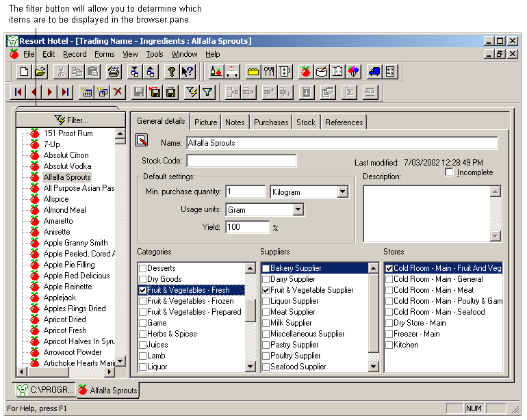The width and height of the screenshot is (527, 420).
Task: Click the question mark Help icon
Action: (171, 72)
